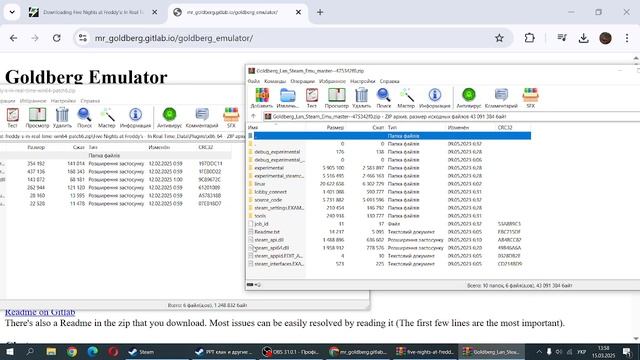Screen dimensions: 640x360
Task: Open Chrome three-dot menu
Action: click(627, 38)
